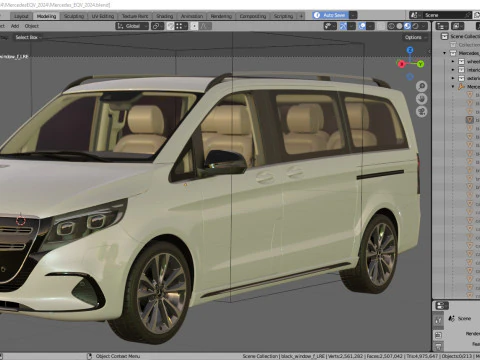480x360 pixels.
Task: Click the pan view hand button
Action: (x=422, y=99)
